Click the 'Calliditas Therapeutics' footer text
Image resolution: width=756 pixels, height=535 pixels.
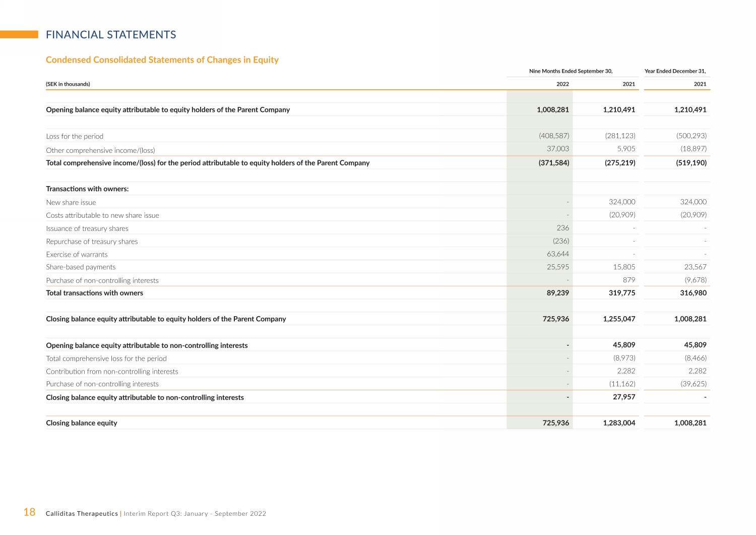coord(82,514)
